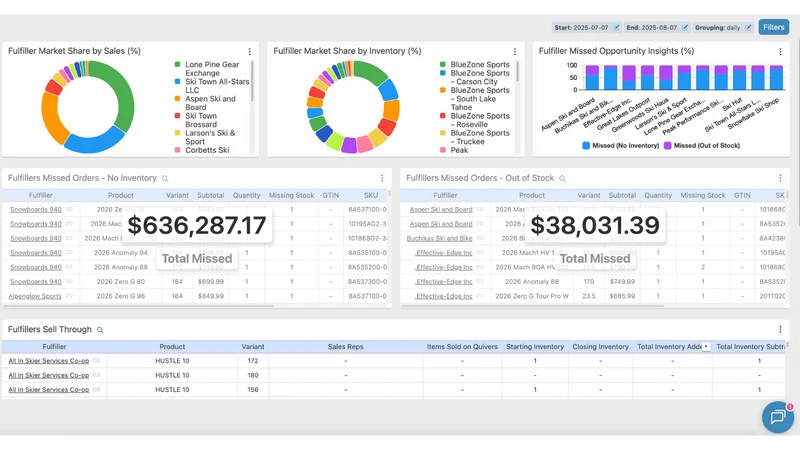
Task: Click edit pencil beside End date
Action: [685, 28]
